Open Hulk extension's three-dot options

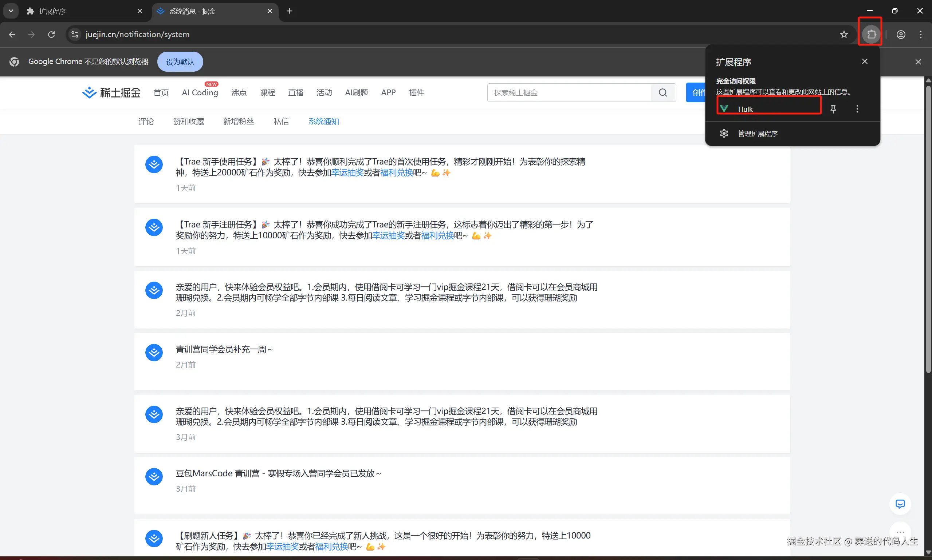pos(857,109)
